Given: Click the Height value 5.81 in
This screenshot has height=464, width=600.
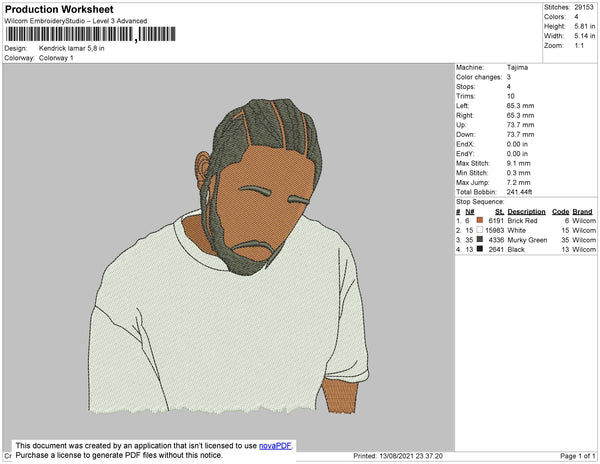Looking at the screenshot, I should [x=584, y=26].
